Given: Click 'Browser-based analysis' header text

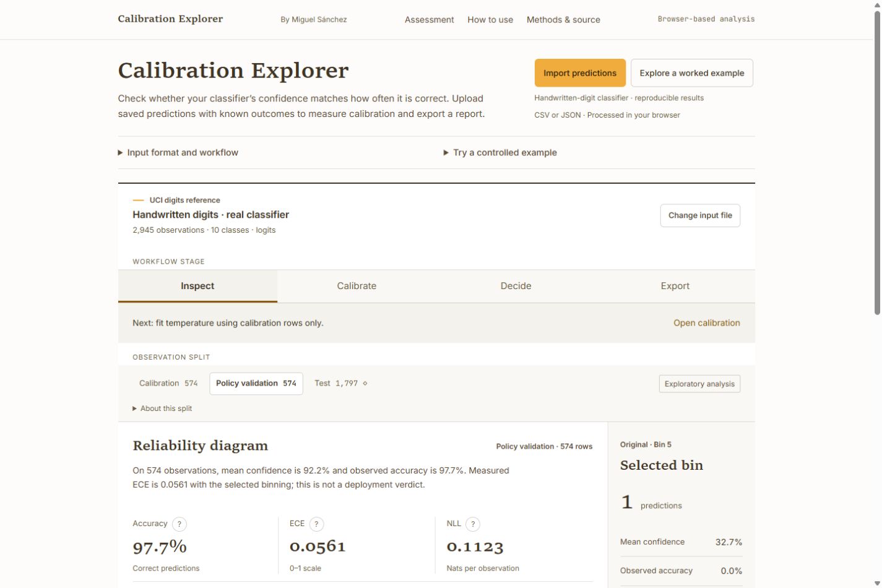Looking at the screenshot, I should pos(706,19).
